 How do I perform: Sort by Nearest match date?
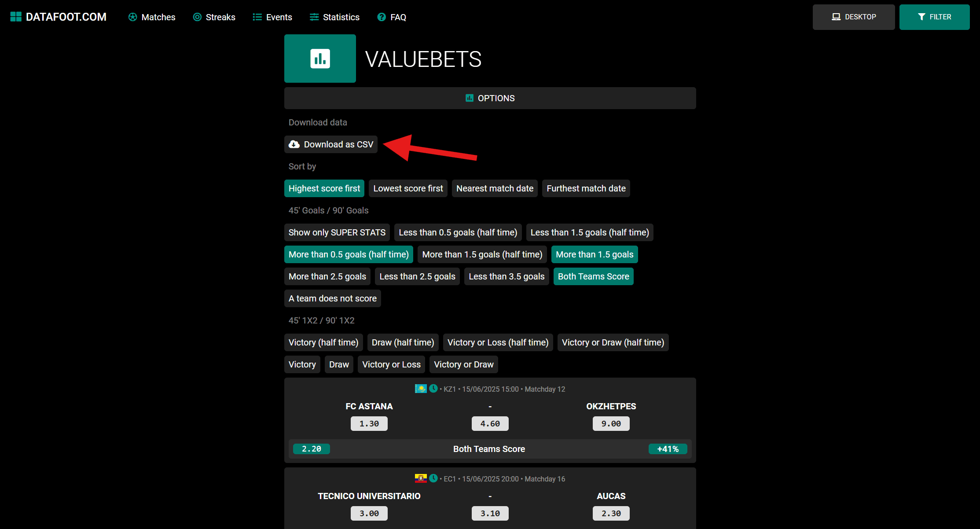click(495, 188)
